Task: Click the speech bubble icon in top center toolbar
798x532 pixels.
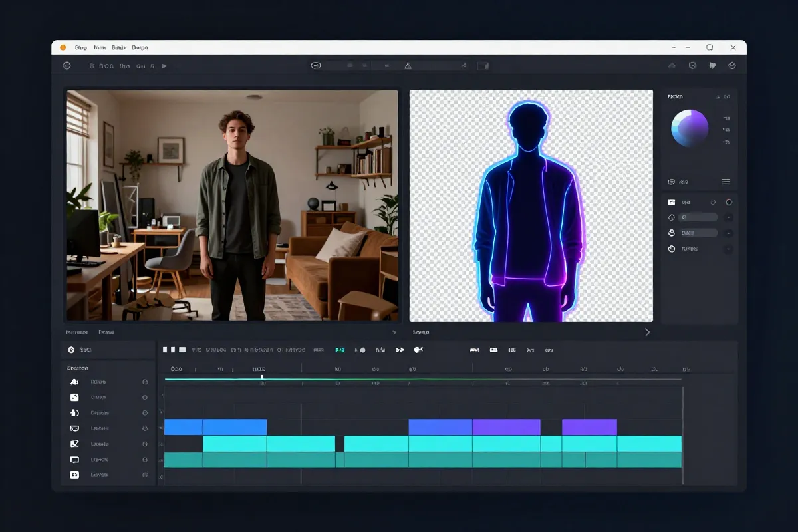Action: click(x=316, y=66)
